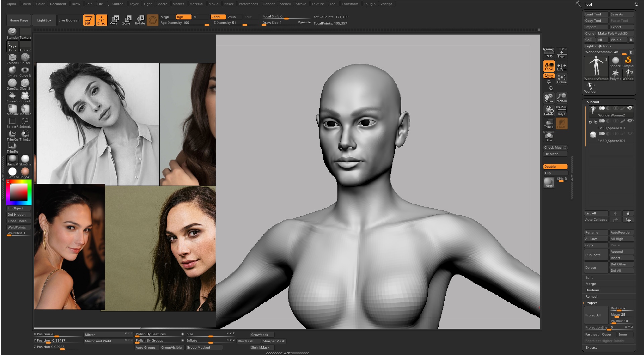
Task: Toggle the Double display option
Action: pos(555,167)
